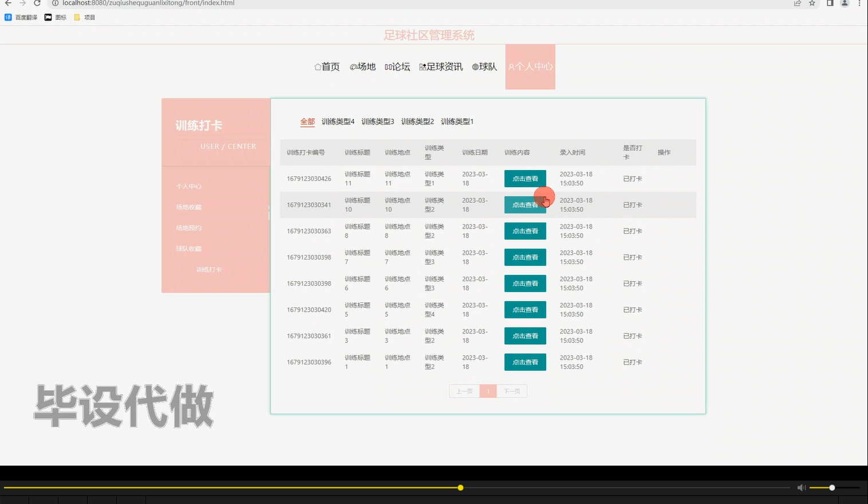Mute the video with the speaker icon
The height and width of the screenshot is (504, 868).
pos(802,487)
